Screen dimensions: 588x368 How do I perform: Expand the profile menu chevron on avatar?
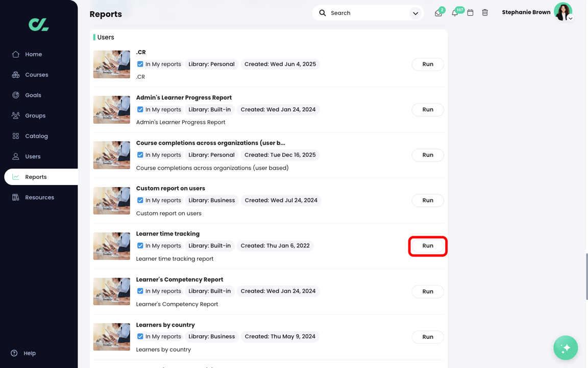pos(570,18)
